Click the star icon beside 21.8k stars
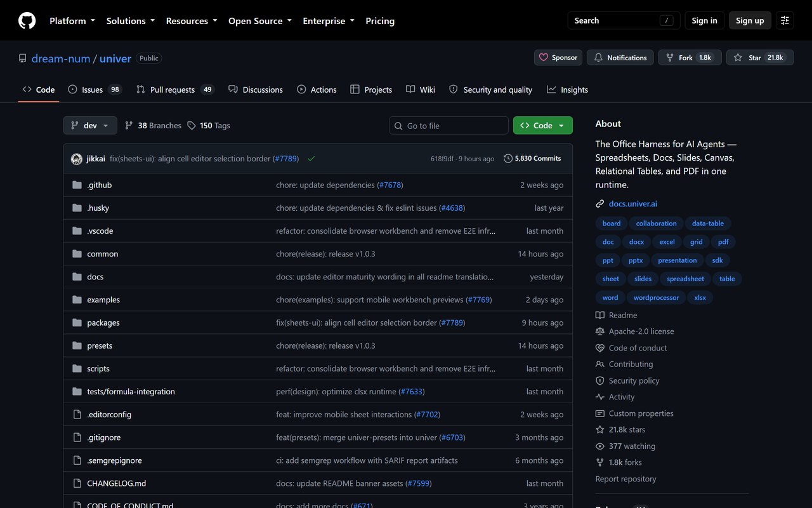 click(x=600, y=430)
